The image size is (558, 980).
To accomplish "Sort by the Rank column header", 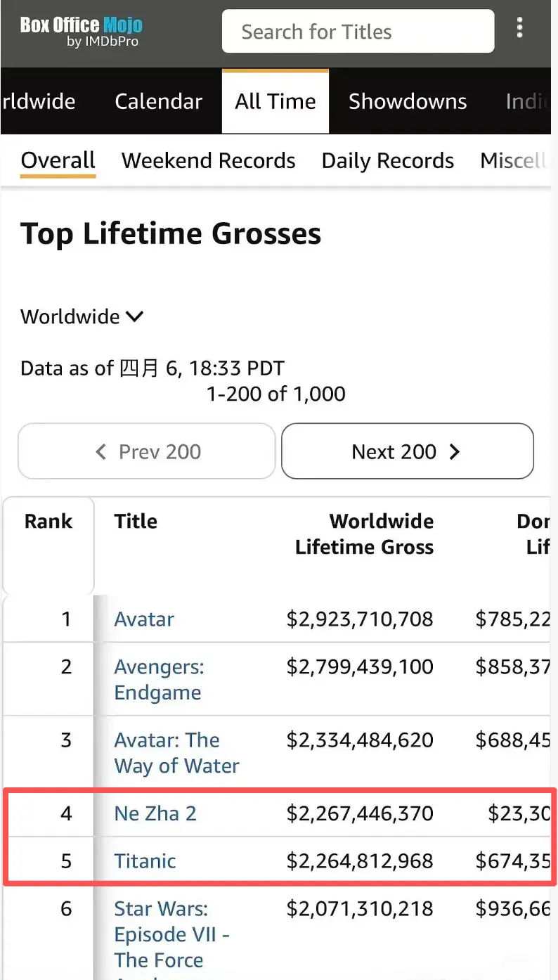I will 48,521.
